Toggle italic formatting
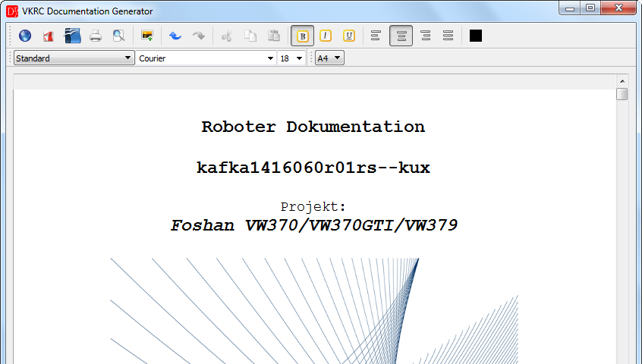642x364 pixels. (x=326, y=36)
